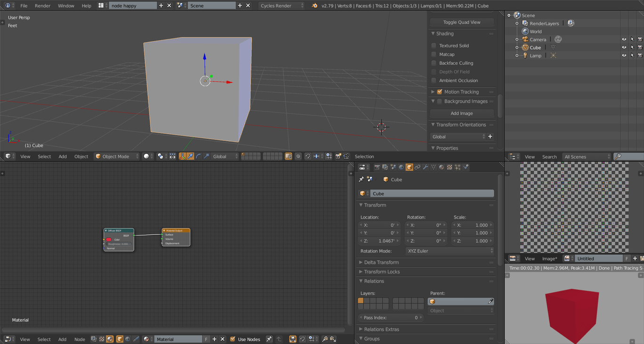Open the Modifiers properties tab

coord(425,167)
